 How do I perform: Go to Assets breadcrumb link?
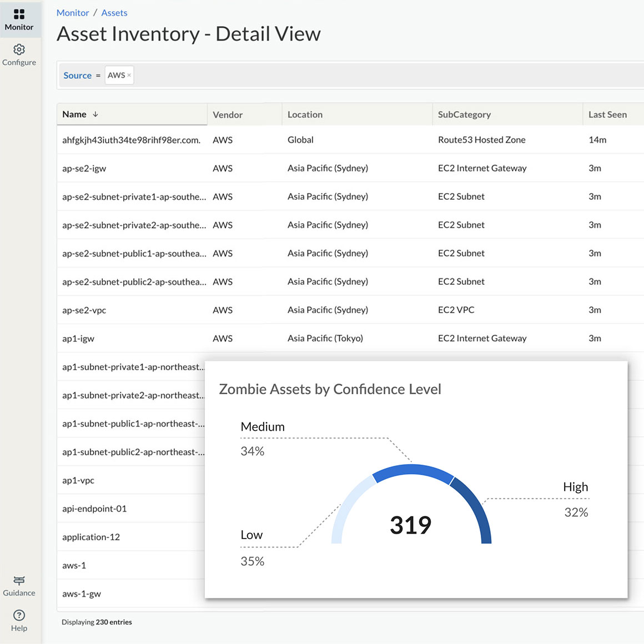[114, 13]
